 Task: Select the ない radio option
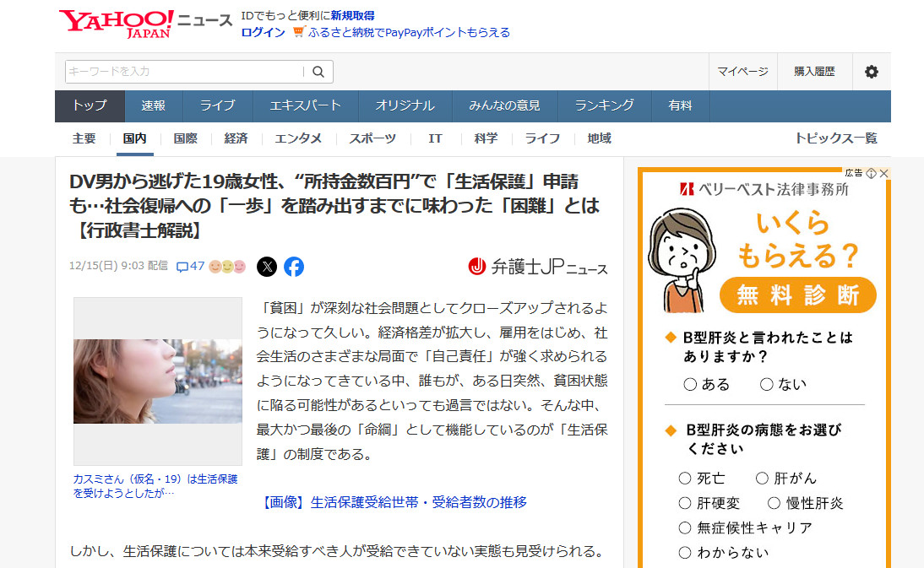pos(766,385)
